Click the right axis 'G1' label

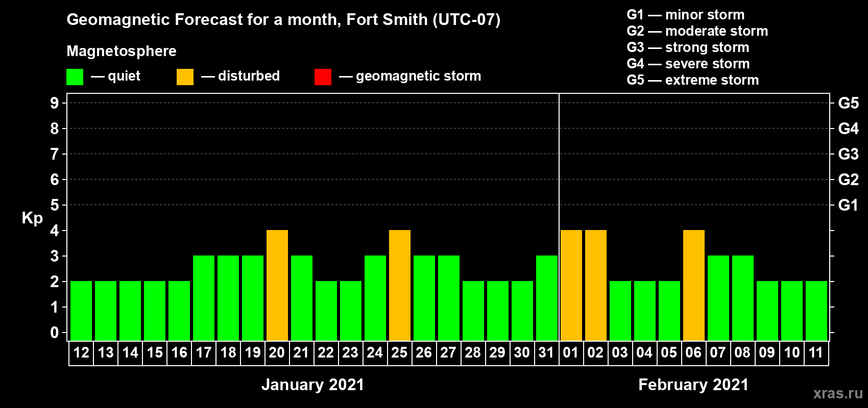click(849, 205)
